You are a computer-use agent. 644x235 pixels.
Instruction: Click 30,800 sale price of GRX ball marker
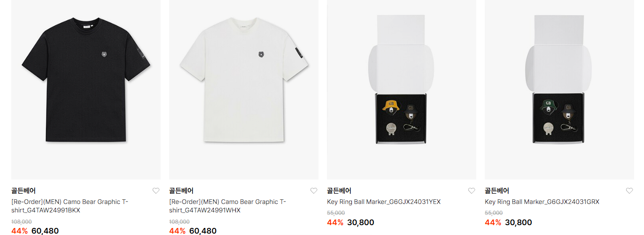(519, 222)
